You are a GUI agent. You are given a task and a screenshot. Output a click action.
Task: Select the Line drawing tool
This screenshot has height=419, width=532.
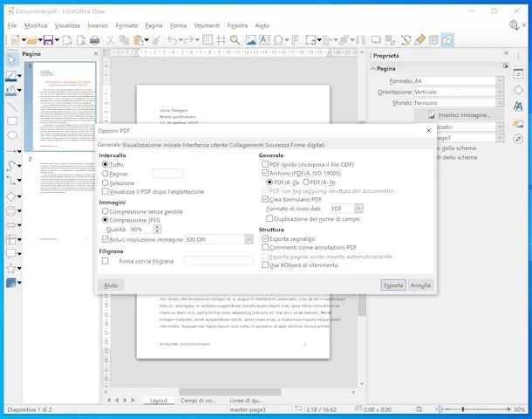tap(12, 106)
